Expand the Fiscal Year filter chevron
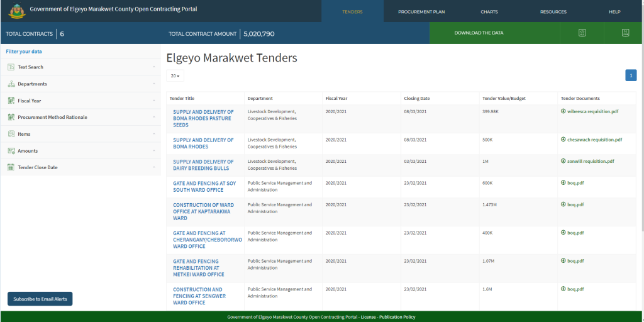 [153, 101]
